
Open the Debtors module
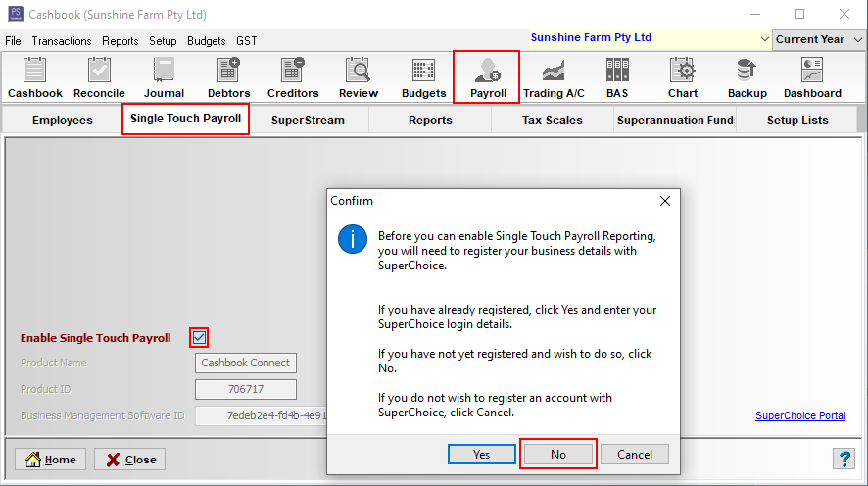tap(228, 77)
